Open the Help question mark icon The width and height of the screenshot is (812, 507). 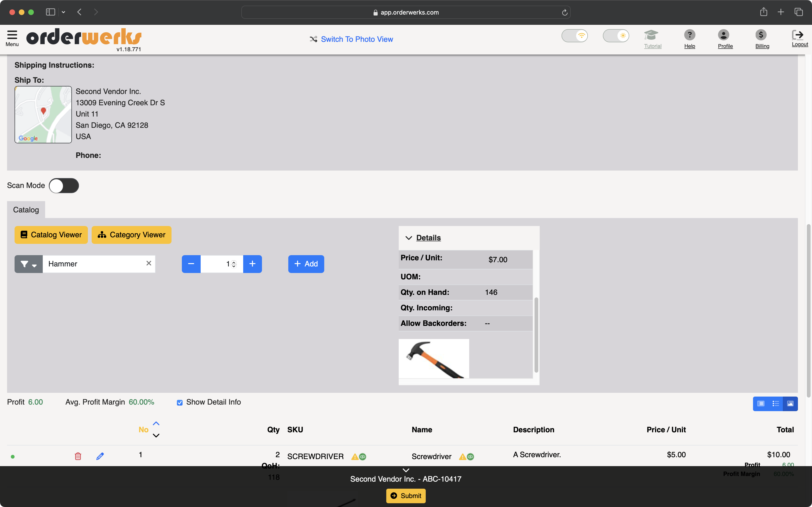pyautogui.click(x=690, y=35)
